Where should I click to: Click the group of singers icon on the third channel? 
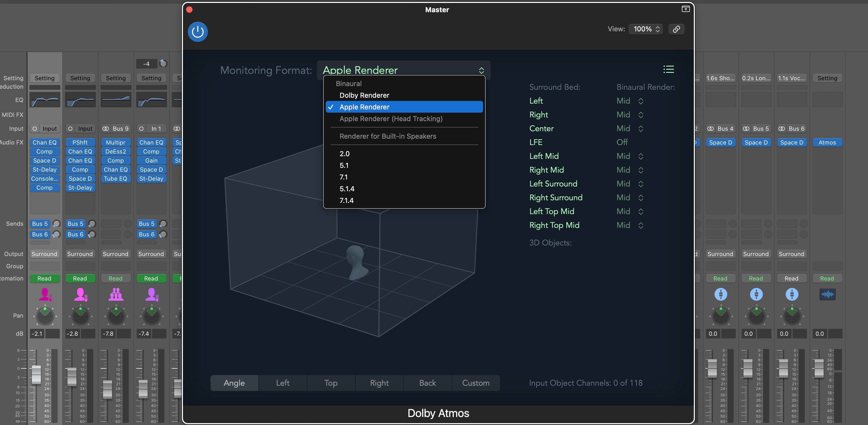click(116, 295)
